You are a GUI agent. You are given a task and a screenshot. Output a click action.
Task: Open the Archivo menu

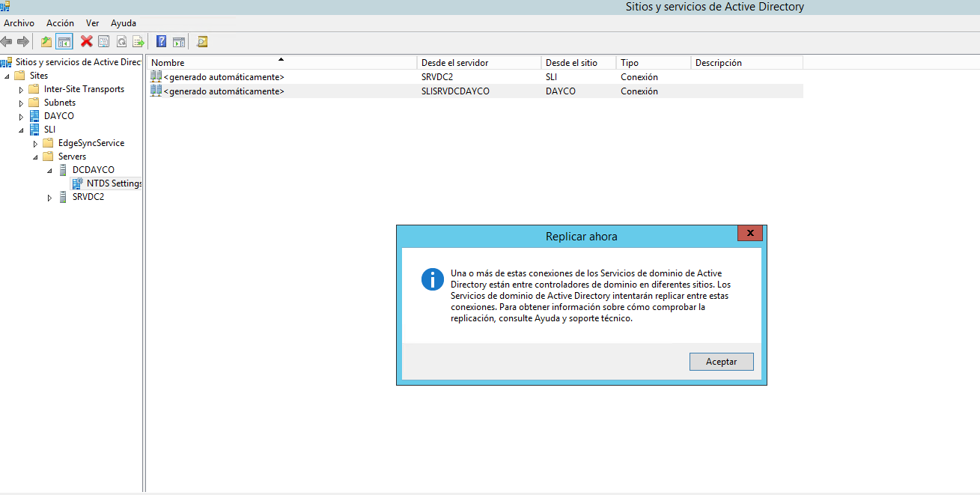click(x=19, y=23)
